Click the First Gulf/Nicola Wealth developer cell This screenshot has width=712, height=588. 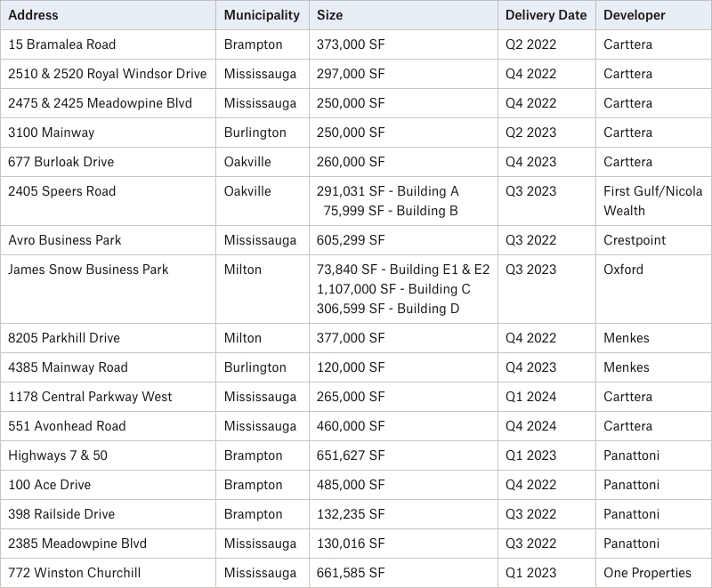(653, 201)
